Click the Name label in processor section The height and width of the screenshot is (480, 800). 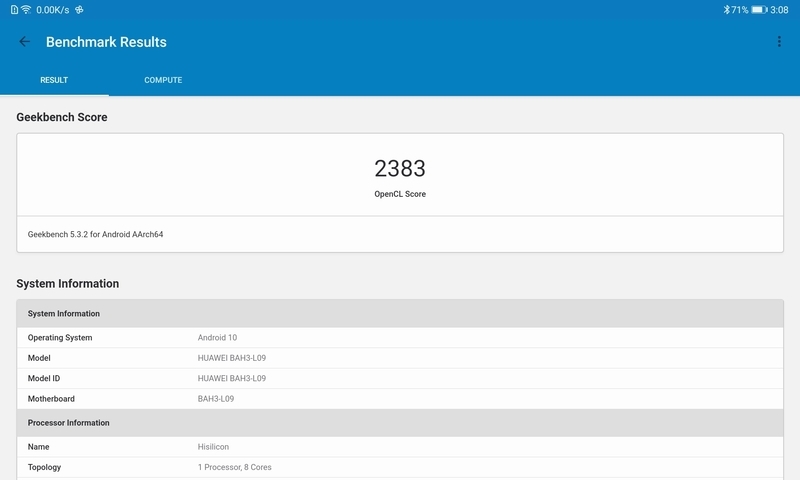click(38, 447)
